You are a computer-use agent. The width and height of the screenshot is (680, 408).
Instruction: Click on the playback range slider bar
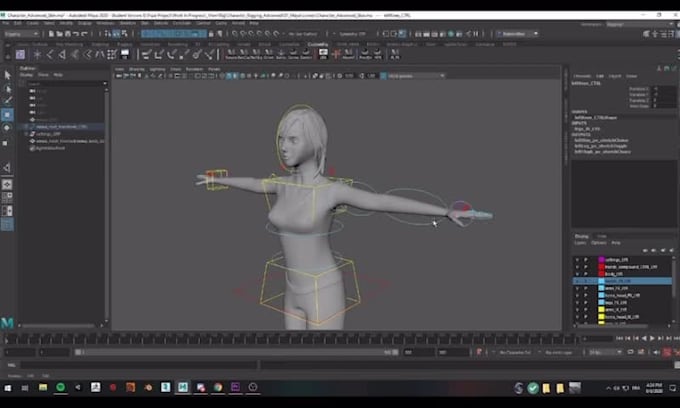236,353
